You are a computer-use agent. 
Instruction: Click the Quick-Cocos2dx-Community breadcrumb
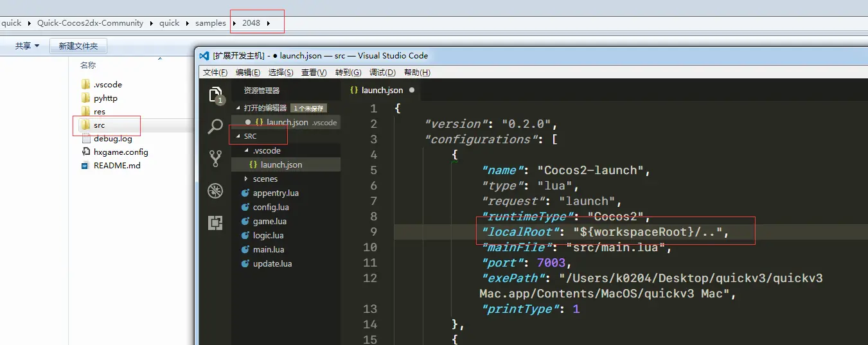tap(91, 23)
